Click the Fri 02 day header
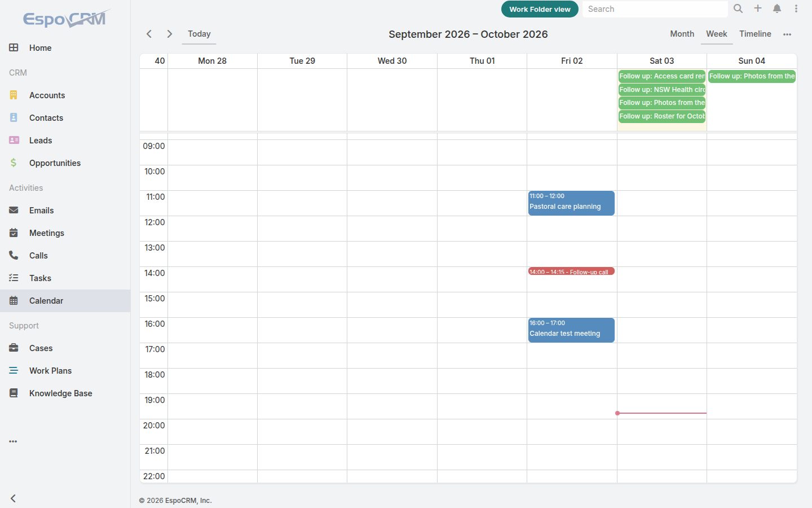Viewport: 812px width, 508px height. tap(572, 61)
